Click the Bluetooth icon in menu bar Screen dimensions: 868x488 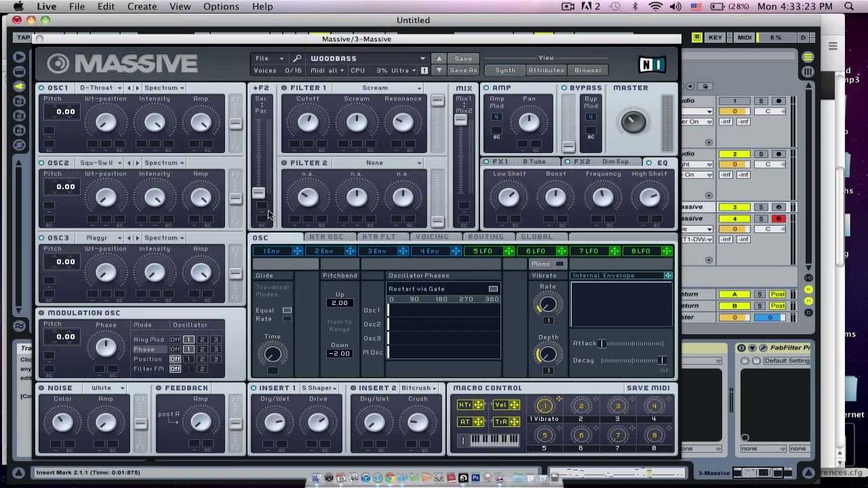(635, 7)
